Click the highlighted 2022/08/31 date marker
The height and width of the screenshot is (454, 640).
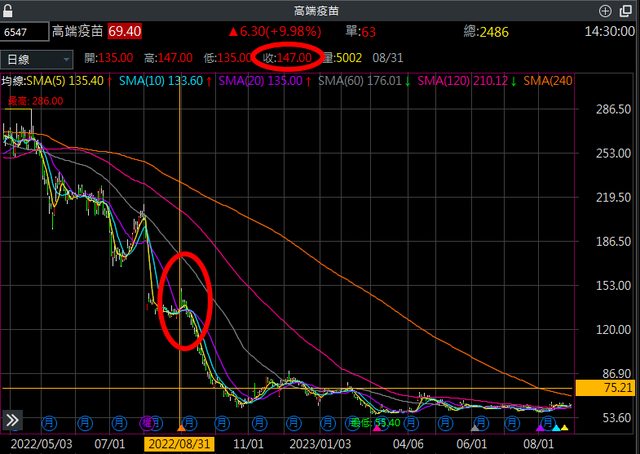(x=180, y=443)
